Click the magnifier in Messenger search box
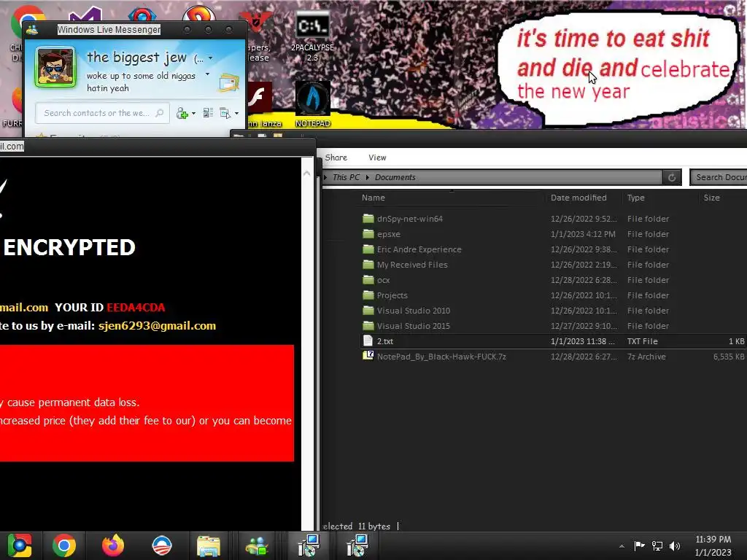The height and width of the screenshot is (560, 747). (x=160, y=113)
